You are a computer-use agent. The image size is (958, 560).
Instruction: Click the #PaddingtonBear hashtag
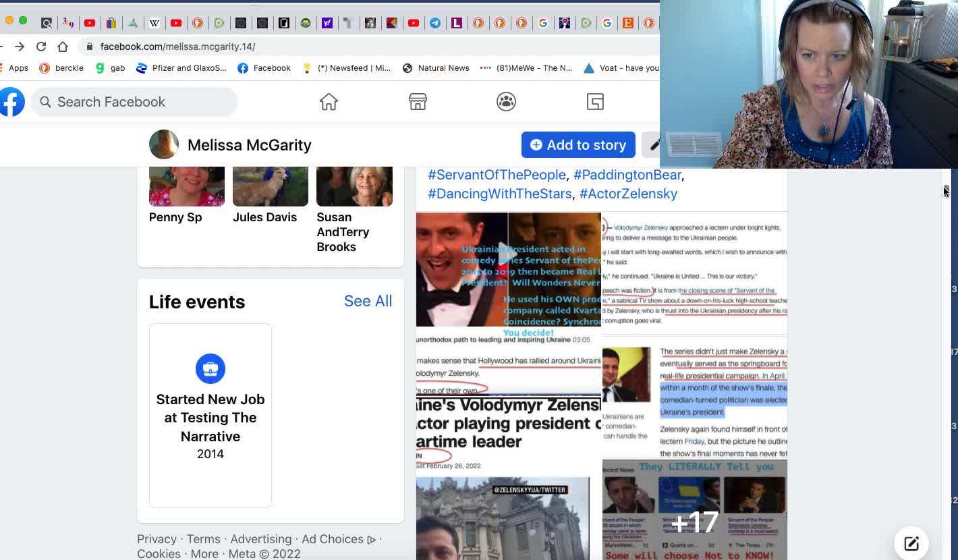[x=627, y=175]
